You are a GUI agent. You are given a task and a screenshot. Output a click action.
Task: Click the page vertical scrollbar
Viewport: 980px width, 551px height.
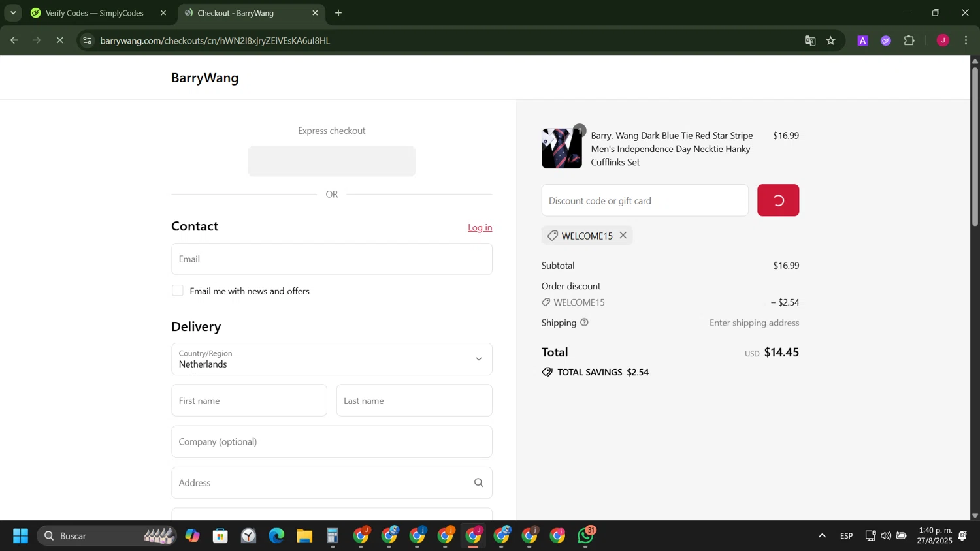[x=975, y=147]
